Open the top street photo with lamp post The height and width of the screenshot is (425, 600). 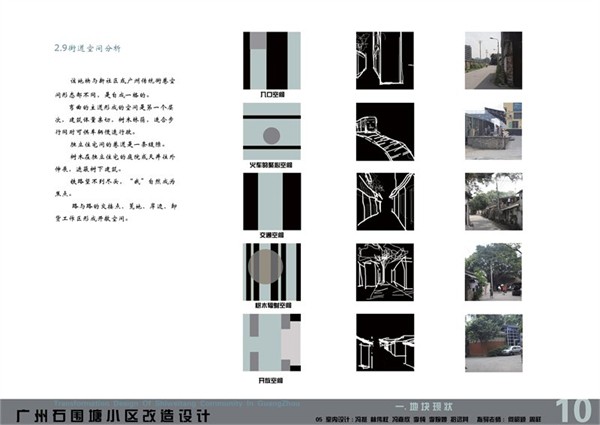493,62
